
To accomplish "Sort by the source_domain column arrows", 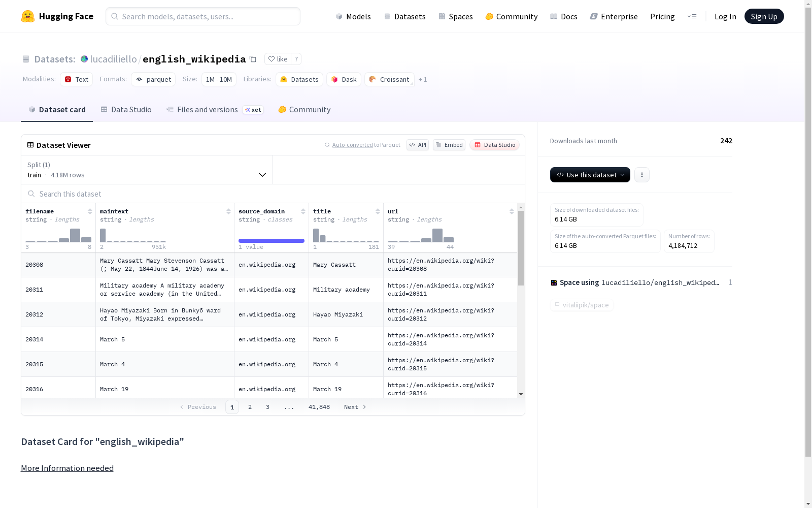I will [x=303, y=211].
